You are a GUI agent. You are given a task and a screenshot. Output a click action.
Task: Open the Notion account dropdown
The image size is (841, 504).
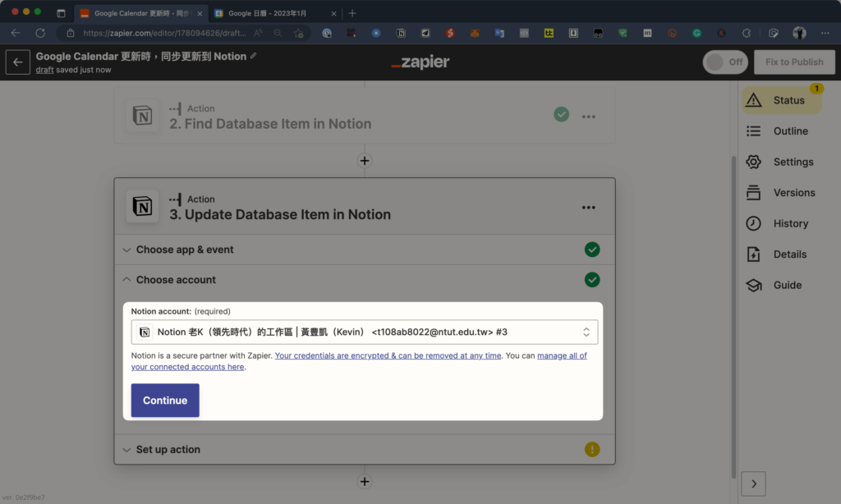pos(364,332)
